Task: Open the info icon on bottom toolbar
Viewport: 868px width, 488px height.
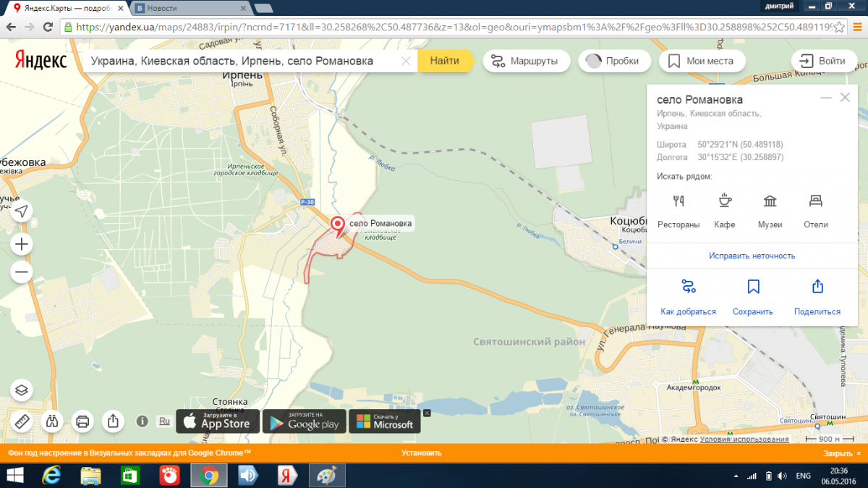Action: point(142,421)
